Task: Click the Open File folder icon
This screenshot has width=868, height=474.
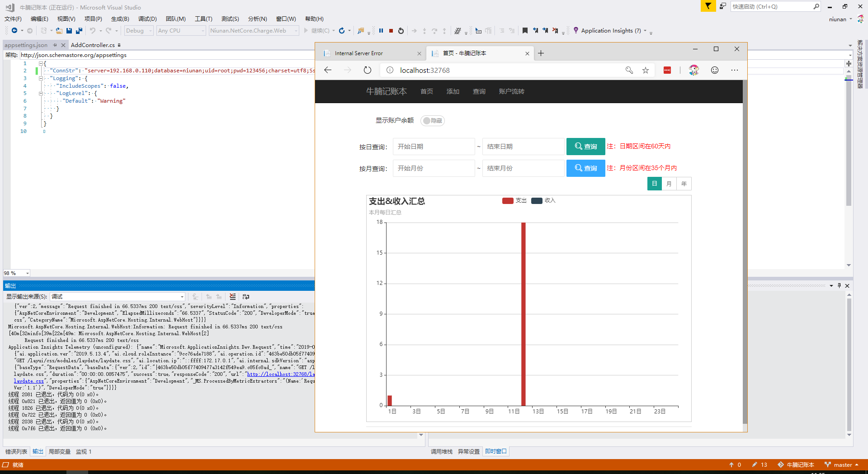Action: click(59, 31)
